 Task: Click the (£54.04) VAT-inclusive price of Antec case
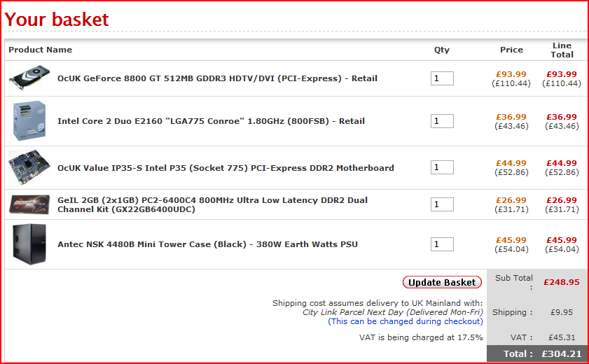click(x=511, y=249)
